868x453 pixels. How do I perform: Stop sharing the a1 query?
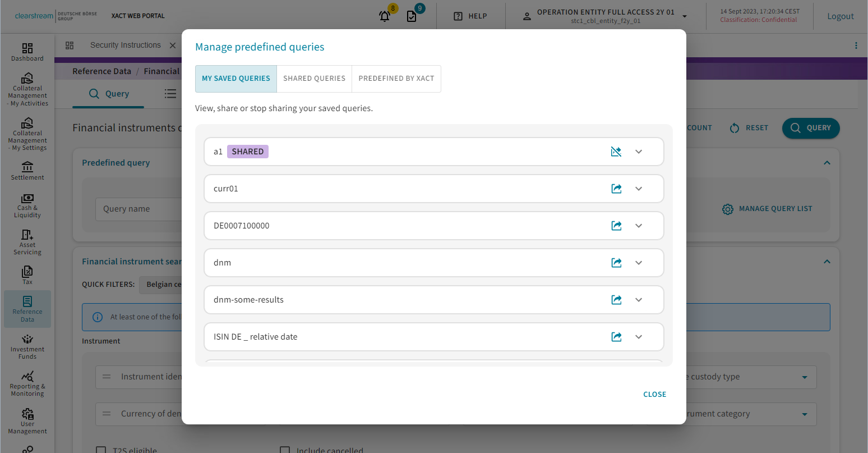pyautogui.click(x=616, y=152)
